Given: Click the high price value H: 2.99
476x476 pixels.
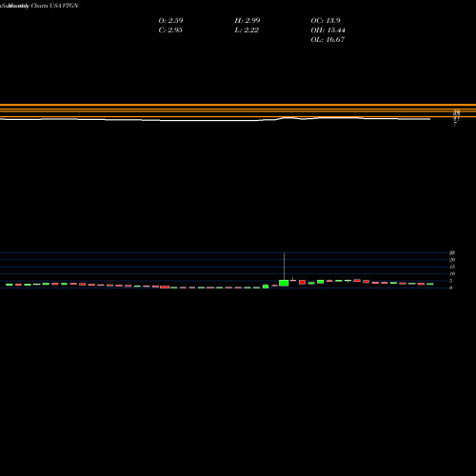Looking at the screenshot, I should [248, 21].
